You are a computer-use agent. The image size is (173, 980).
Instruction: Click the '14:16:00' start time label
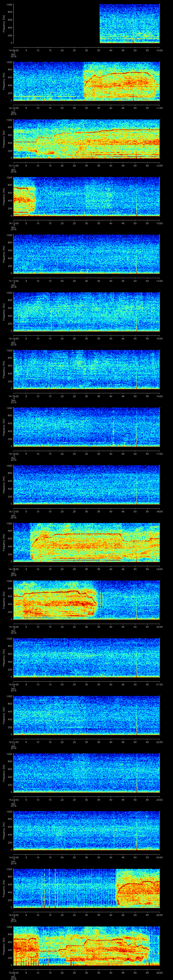tap(13, 454)
